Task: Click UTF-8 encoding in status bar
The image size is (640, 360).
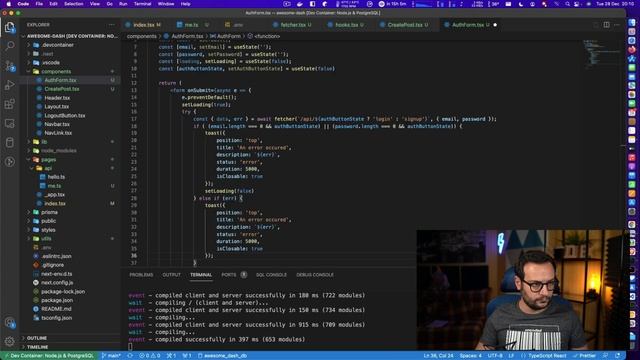Action: click(x=495, y=356)
